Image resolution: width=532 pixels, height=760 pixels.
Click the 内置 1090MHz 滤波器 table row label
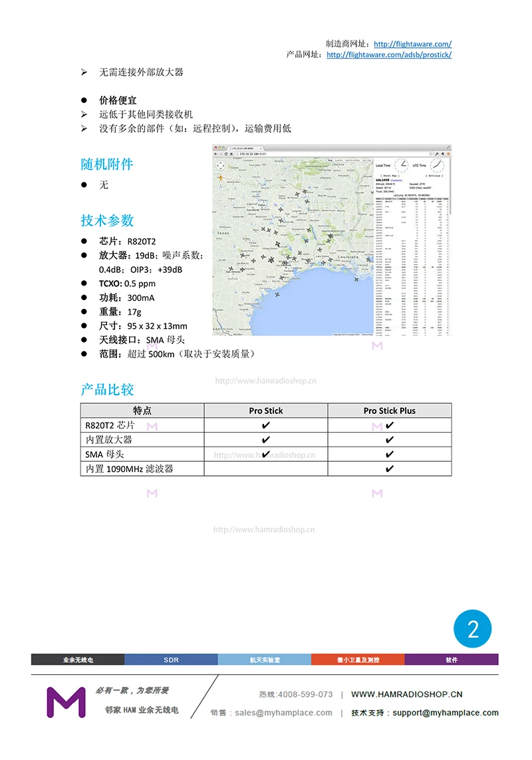tap(129, 469)
